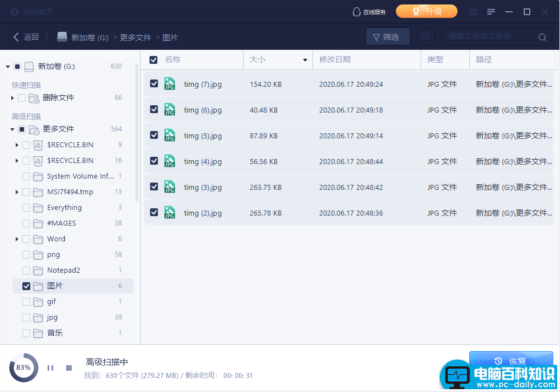Image resolution: width=560 pixels, height=392 pixels.
Task: Click the 删除文件 folder icon
Action: point(34,98)
